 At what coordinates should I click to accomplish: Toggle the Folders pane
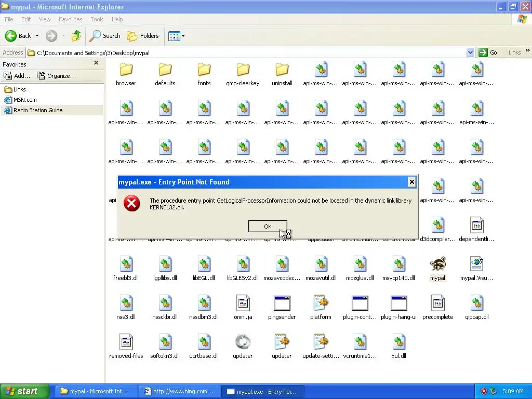coord(142,36)
